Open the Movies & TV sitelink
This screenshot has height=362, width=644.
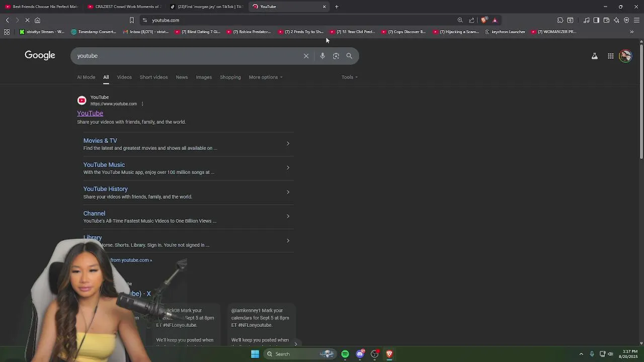click(100, 141)
